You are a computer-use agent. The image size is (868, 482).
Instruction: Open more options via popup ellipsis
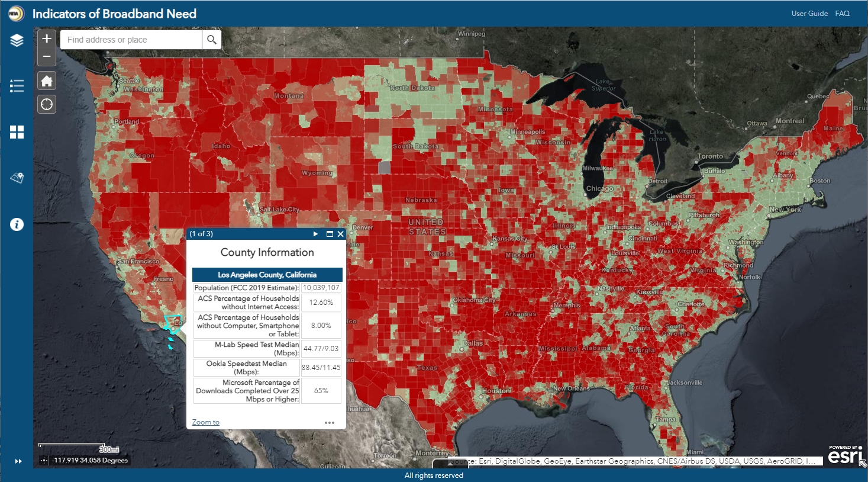[x=330, y=422]
